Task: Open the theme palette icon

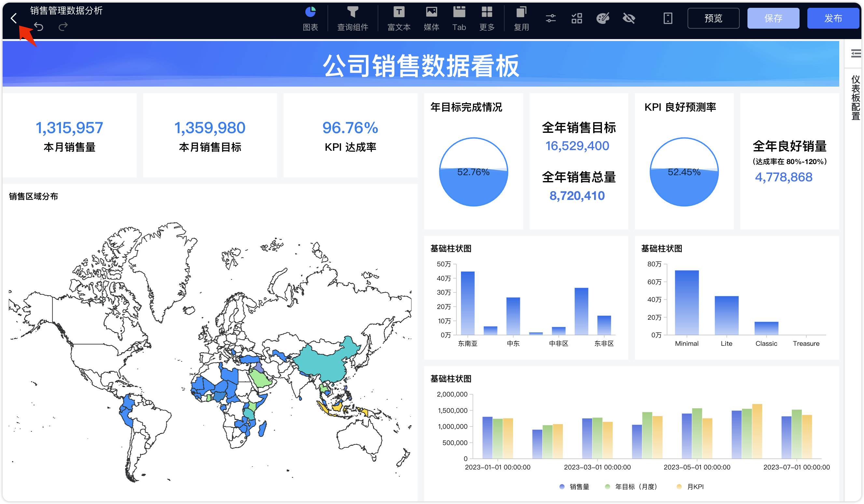Action: tap(603, 18)
